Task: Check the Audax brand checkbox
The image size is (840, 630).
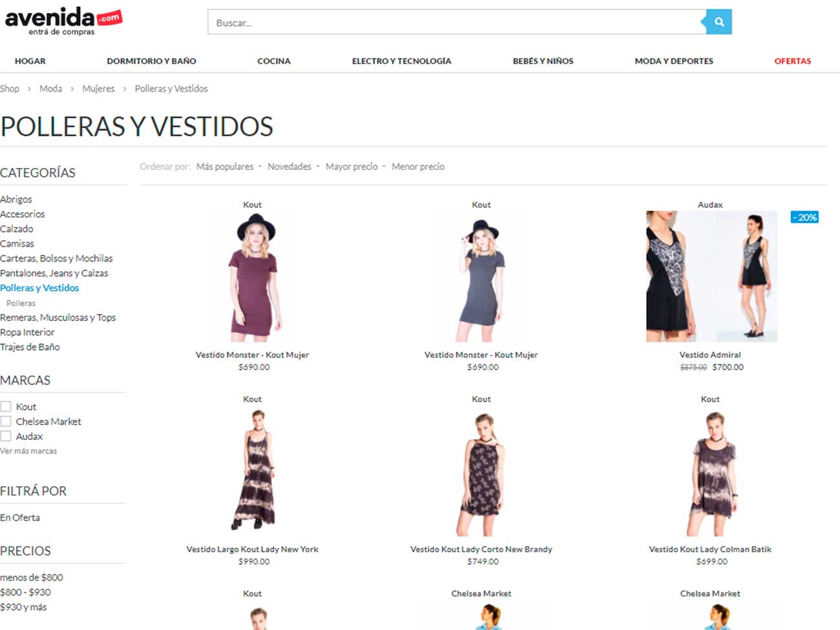Action: point(6,436)
